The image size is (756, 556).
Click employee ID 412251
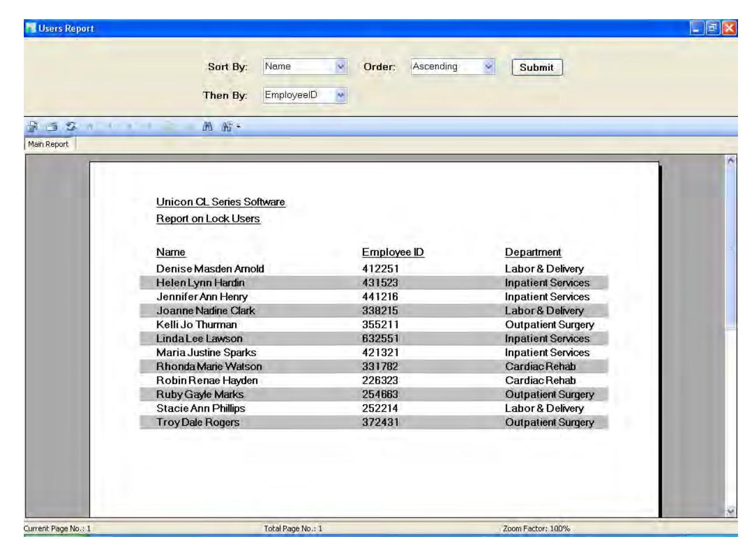[x=380, y=268]
